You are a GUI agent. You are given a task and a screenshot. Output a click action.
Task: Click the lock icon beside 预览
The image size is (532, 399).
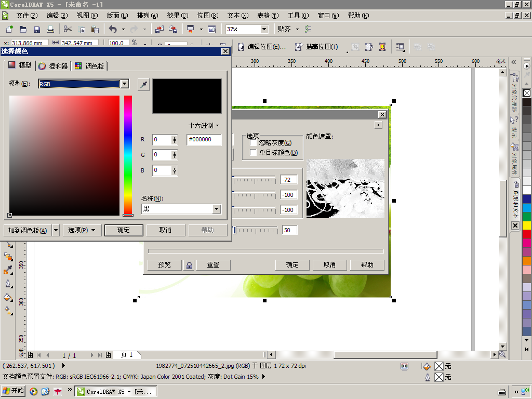point(189,265)
